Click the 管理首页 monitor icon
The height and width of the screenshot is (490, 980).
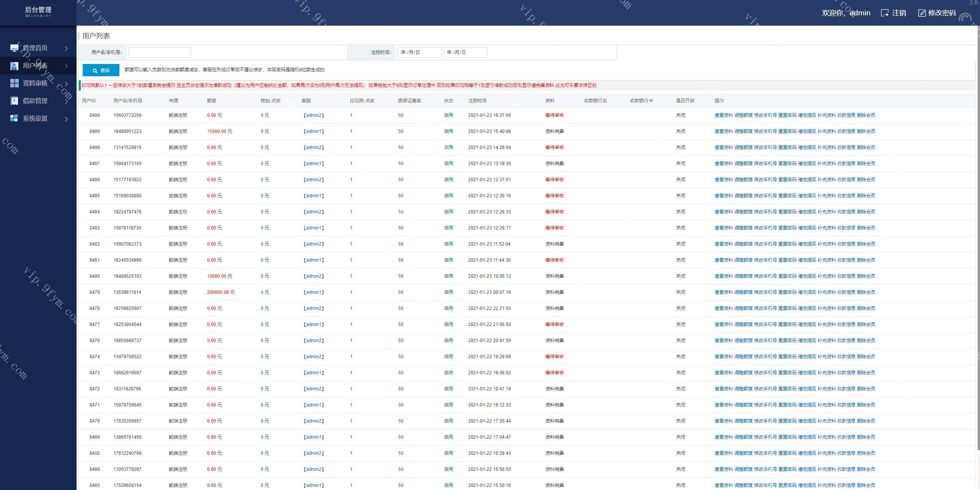tap(14, 48)
